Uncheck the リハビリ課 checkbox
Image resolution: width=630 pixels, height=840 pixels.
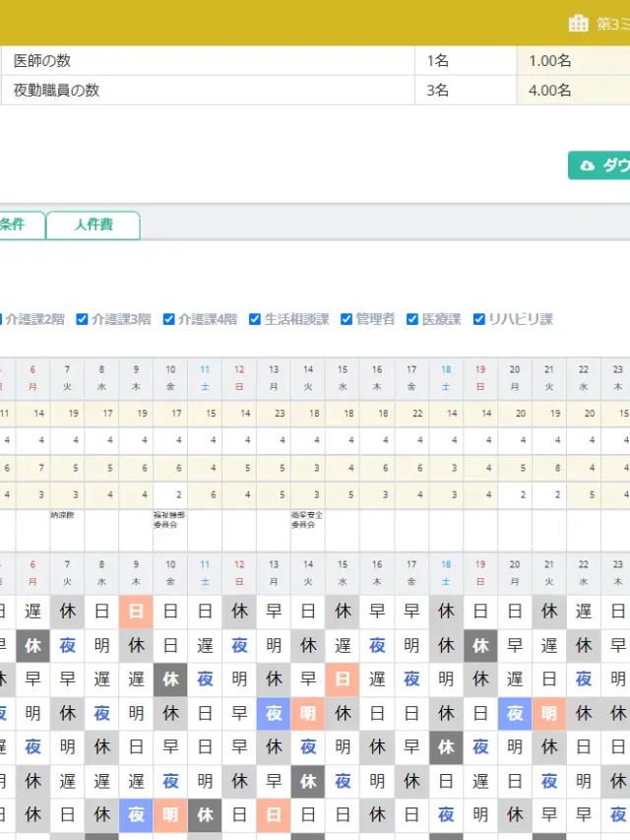click(479, 319)
